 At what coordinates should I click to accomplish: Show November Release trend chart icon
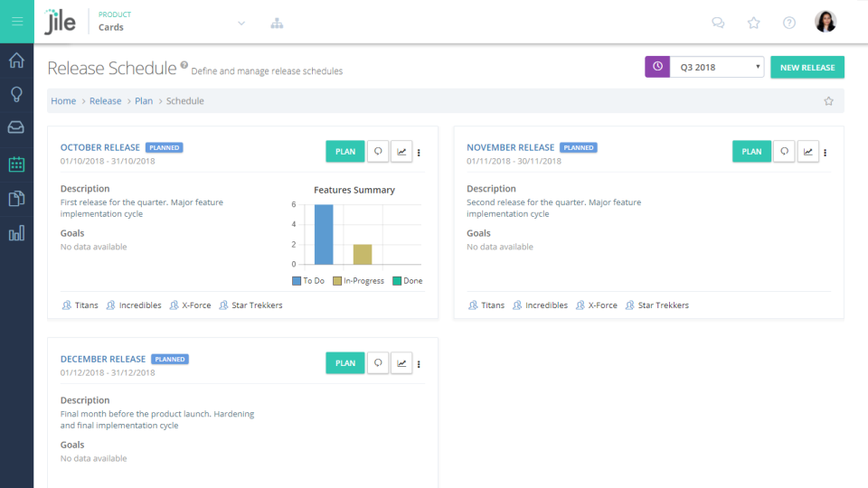click(x=808, y=152)
